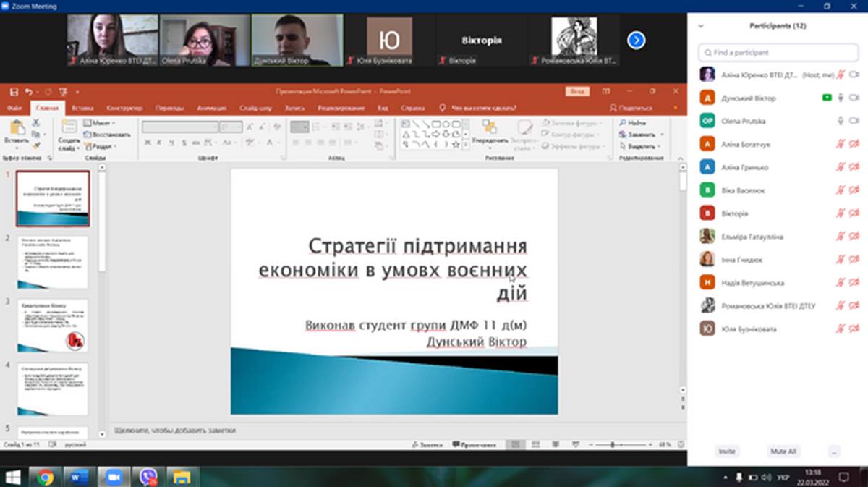The height and width of the screenshot is (487, 868).
Task: Toggle microphone for Olena Prutska
Action: (x=841, y=121)
